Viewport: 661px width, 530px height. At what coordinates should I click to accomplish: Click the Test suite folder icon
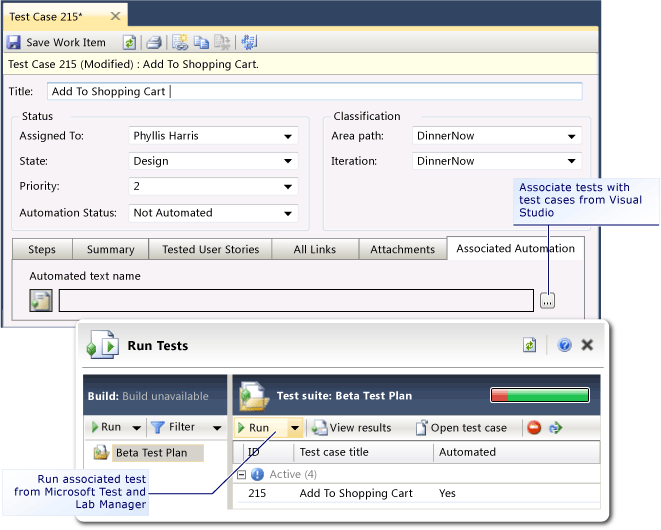click(x=254, y=396)
